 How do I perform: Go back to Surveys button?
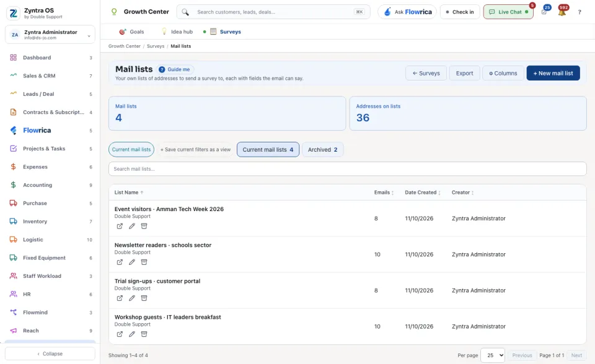pos(426,73)
